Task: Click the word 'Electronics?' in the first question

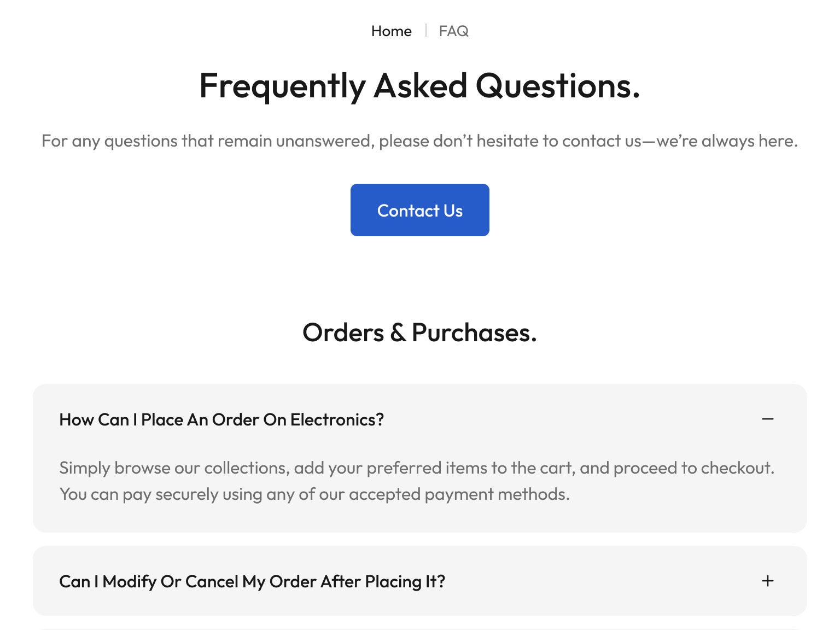Action: click(x=337, y=419)
